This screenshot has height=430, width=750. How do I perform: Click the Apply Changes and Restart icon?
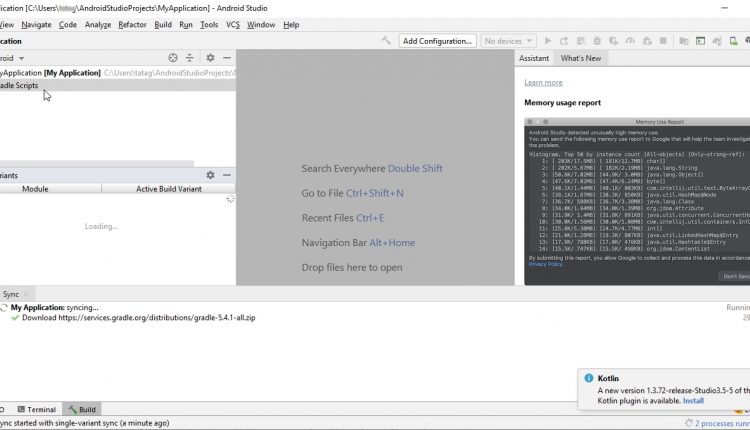[564, 41]
